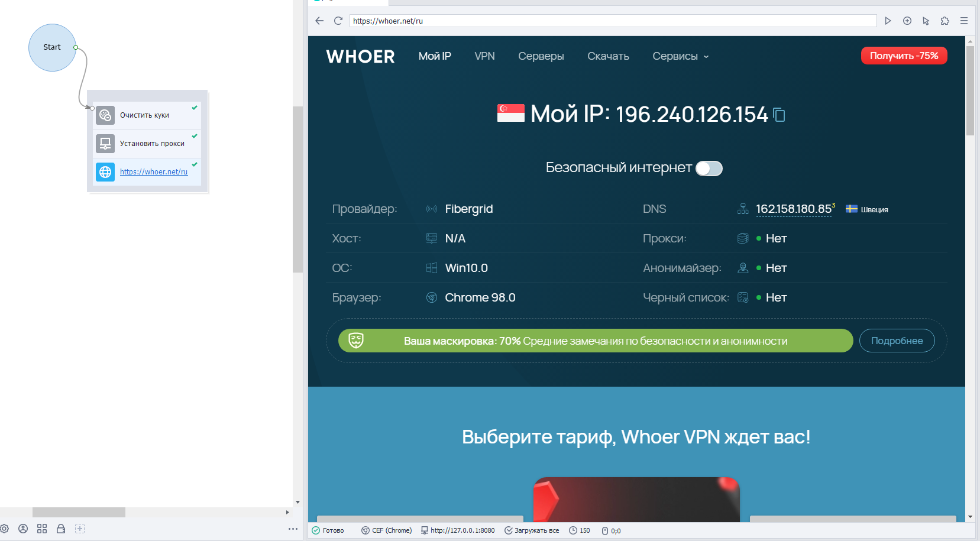This screenshot has height=541, width=980.
Task: Go to the VPN menu item
Action: tap(484, 56)
